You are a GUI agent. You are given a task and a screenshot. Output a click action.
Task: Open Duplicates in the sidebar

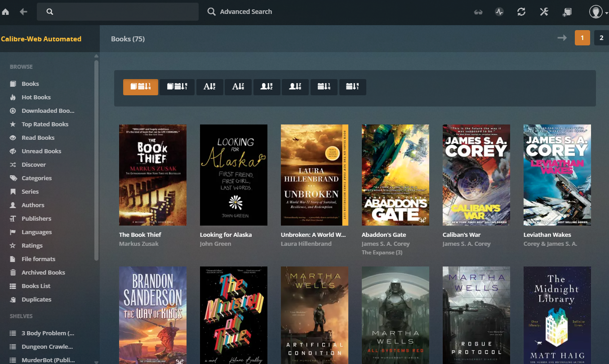36,299
